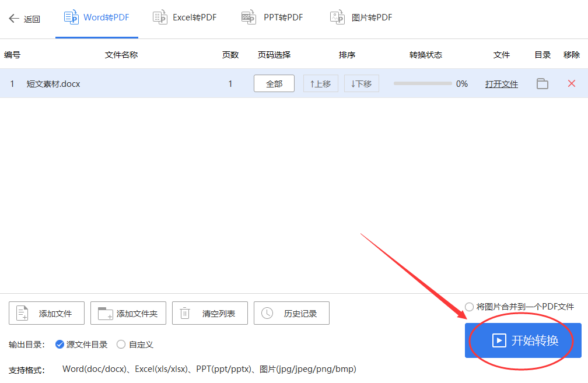Enable 将图片合并到一个PDF文件 option
Viewport: 588px width, 383px height.
(x=519, y=307)
